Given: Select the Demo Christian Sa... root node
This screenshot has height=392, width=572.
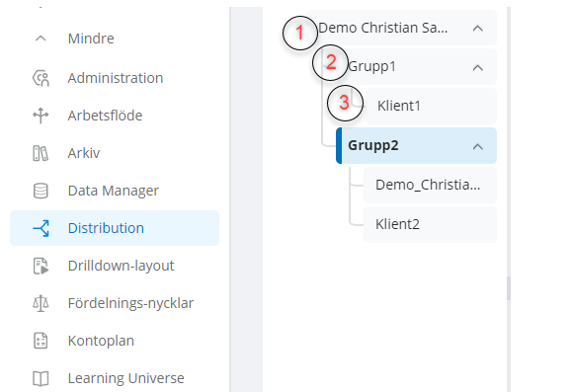Looking at the screenshot, I should click(x=401, y=28).
